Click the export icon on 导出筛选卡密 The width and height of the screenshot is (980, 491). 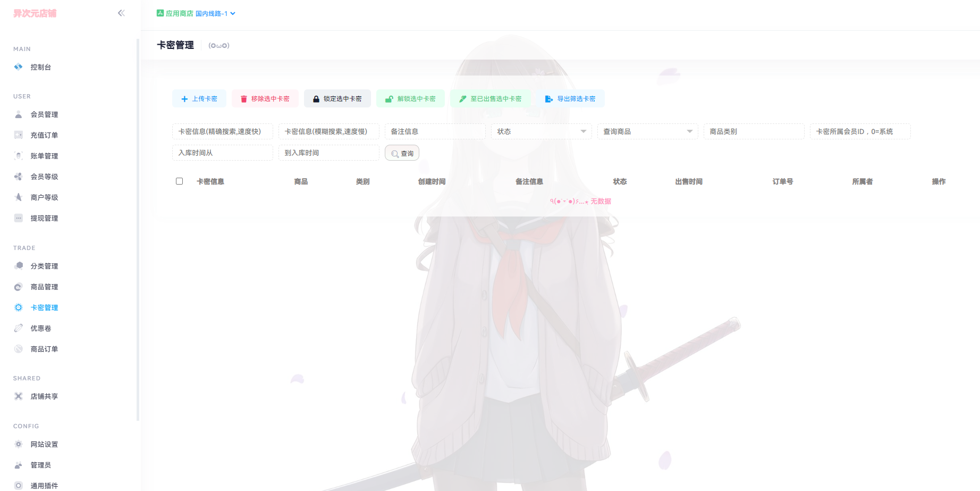pos(549,99)
